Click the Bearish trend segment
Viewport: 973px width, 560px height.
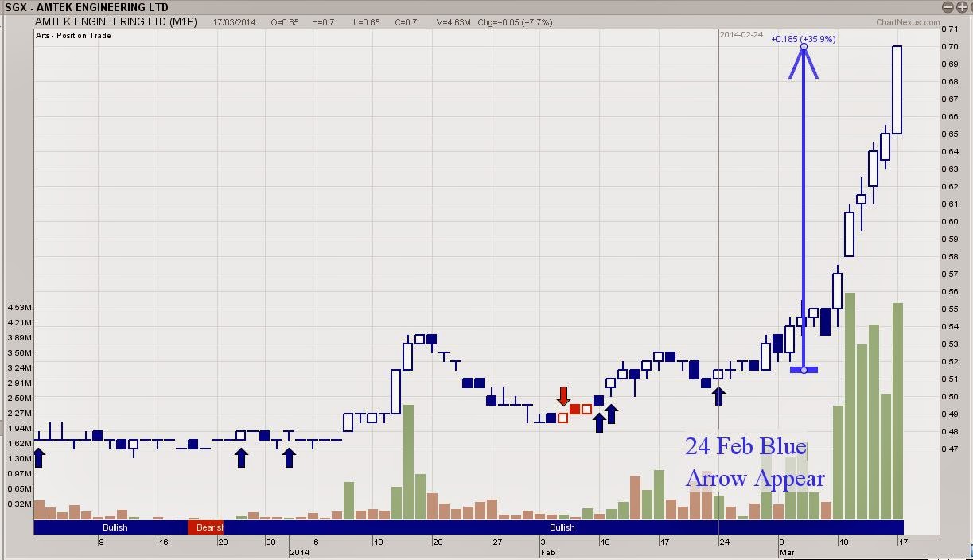click(205, 527)
